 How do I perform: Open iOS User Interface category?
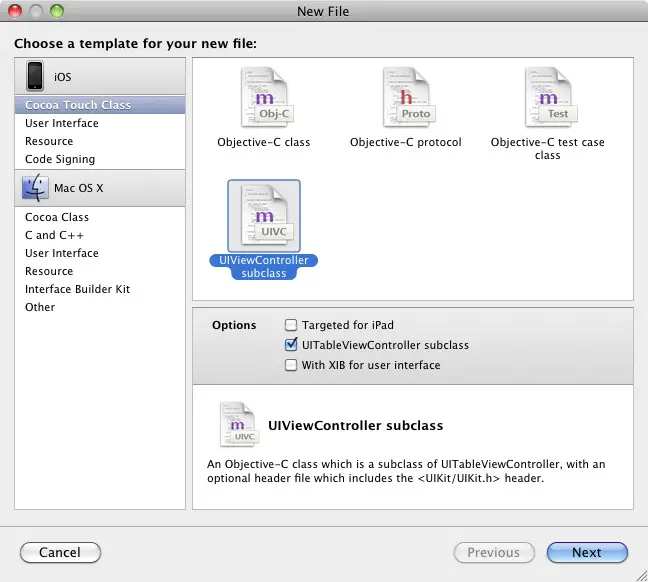pyautogui.click(x=62, y=123)
